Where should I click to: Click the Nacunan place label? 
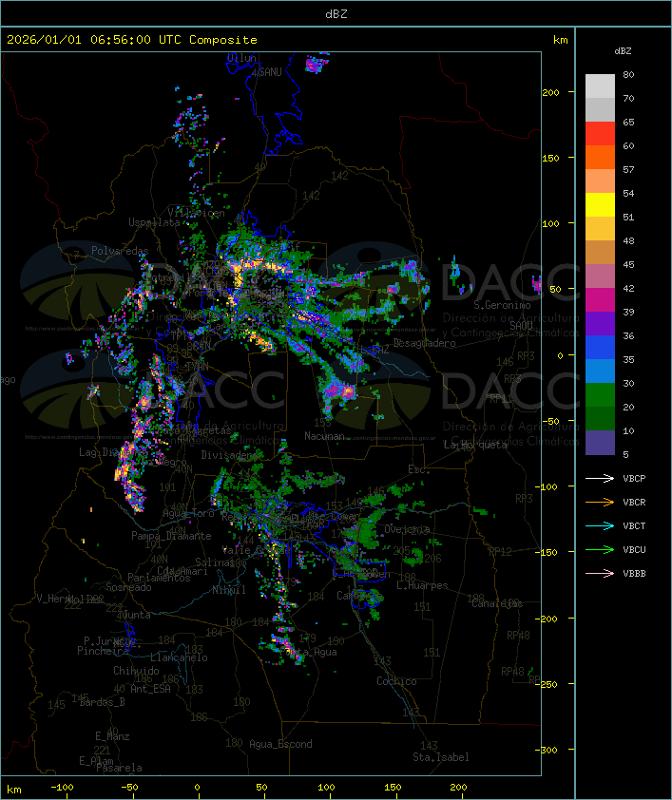click(324, 436)
